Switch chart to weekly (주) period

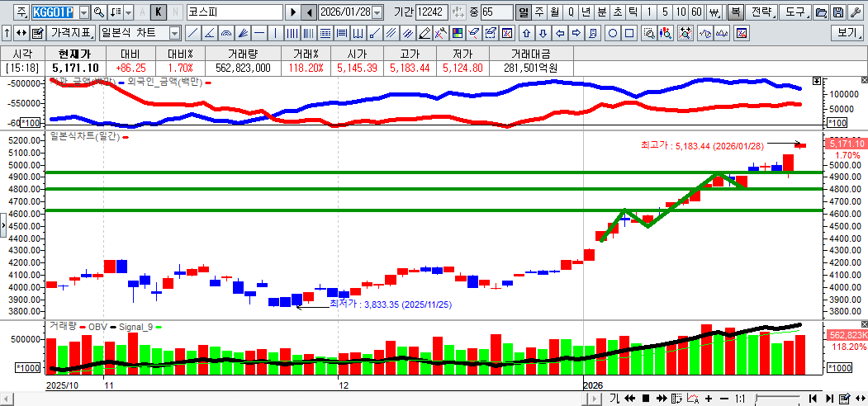click(538, 12)
